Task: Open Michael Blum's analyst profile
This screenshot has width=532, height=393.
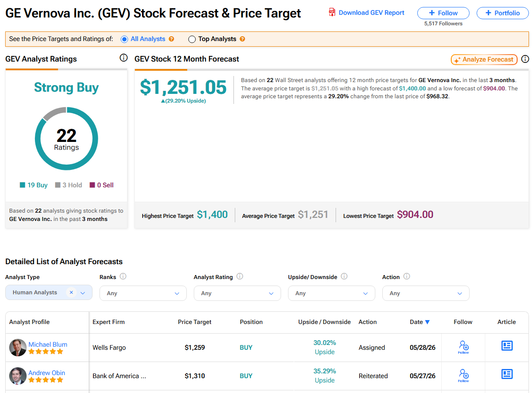Action: (x=48, y=345)
